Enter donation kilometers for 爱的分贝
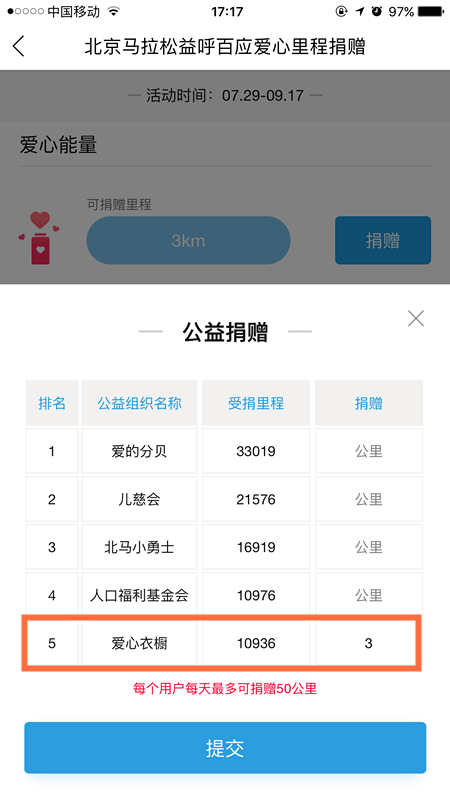The image size is (450, 800). [369, 451]
